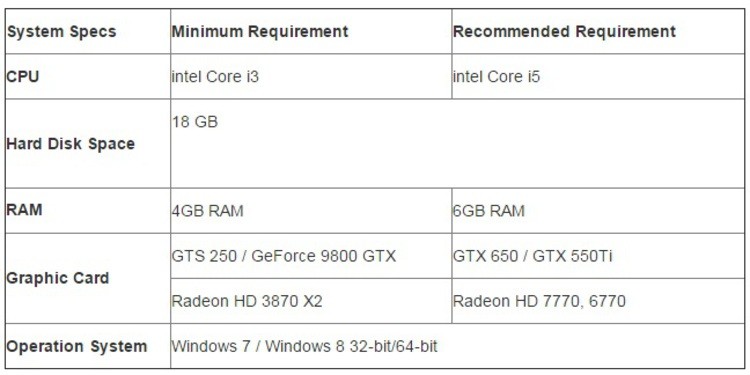Select GTX 650 / GTX 550Ti text

point(532,256)
